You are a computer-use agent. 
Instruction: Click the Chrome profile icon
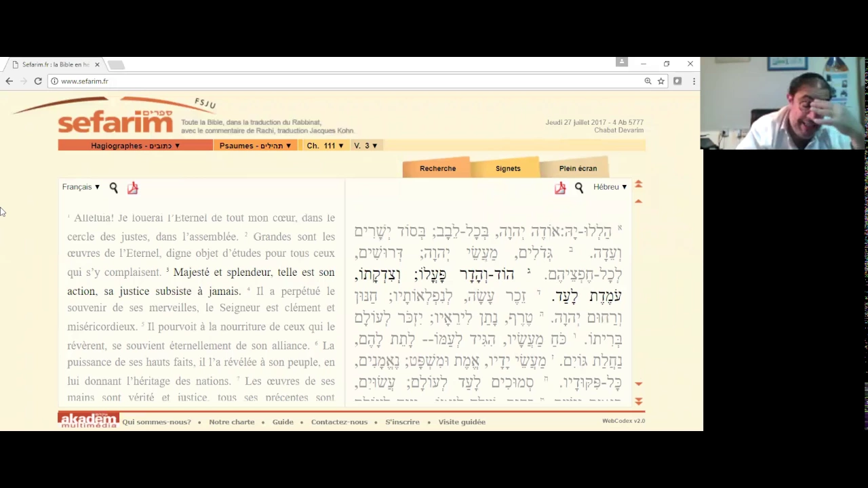[x=622, y=62]
